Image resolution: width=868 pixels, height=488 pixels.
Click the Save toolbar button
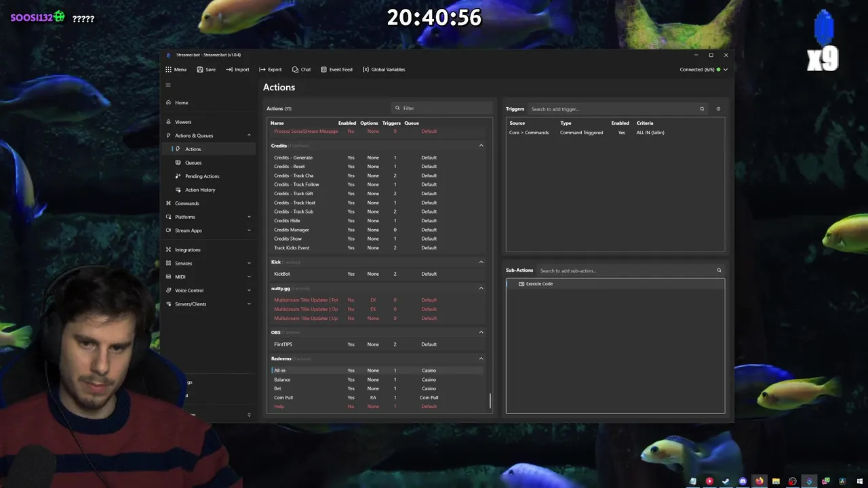point(206,69)
